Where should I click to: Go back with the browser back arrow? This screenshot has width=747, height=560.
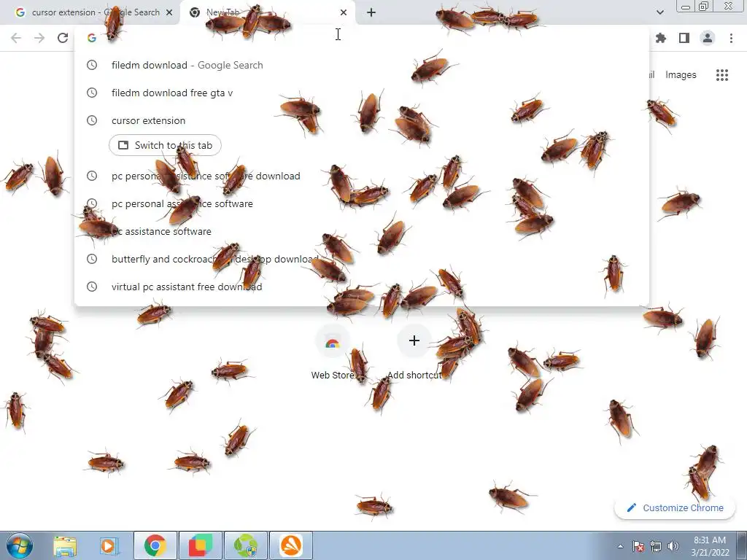pyautogui.click(x=16, y=38)
